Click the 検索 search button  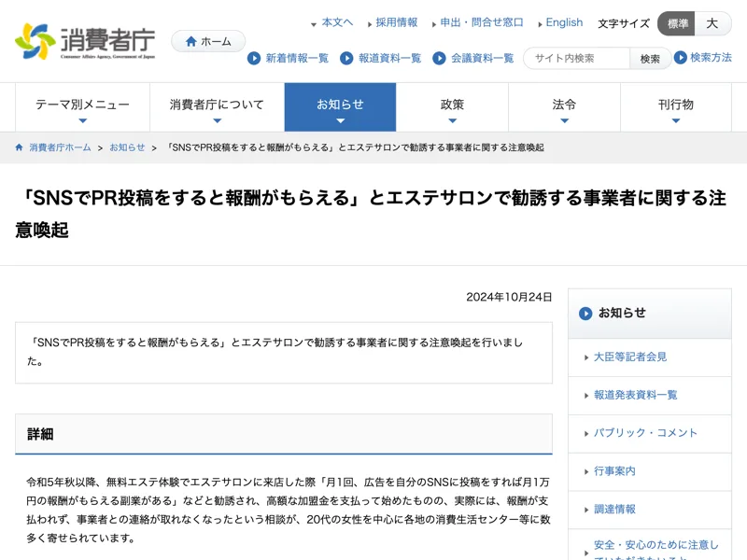(x=650, y=59)
